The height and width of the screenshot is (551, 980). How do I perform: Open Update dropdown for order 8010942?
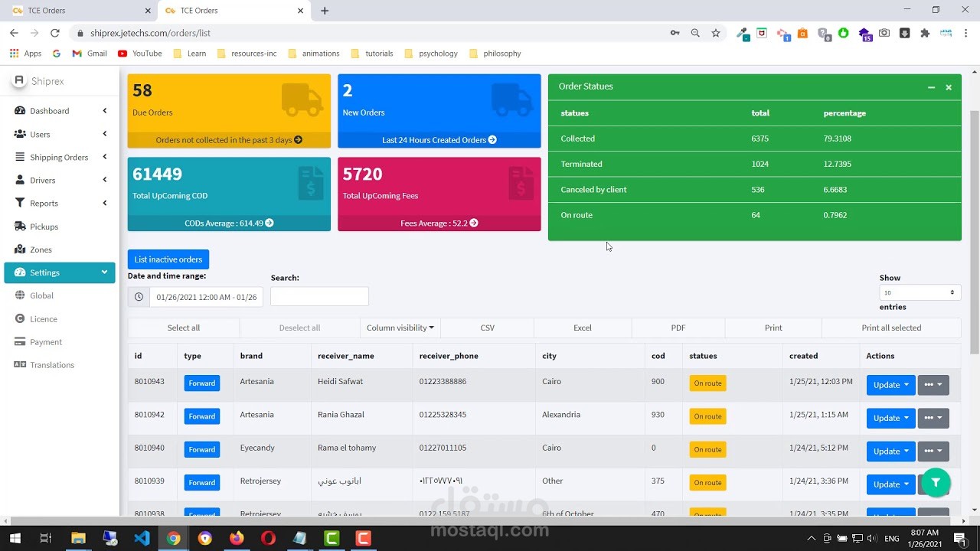coord(890,418)
